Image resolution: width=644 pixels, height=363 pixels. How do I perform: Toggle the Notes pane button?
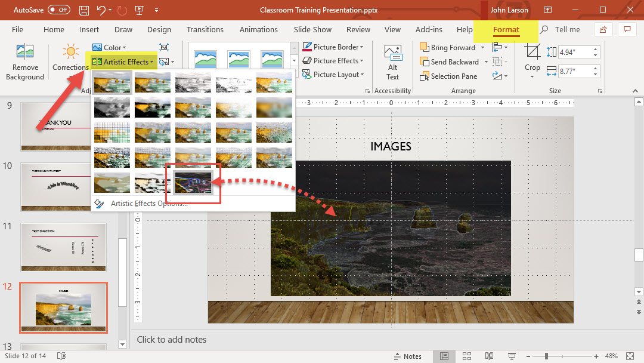pyautogui.click(x=407, y=356)
